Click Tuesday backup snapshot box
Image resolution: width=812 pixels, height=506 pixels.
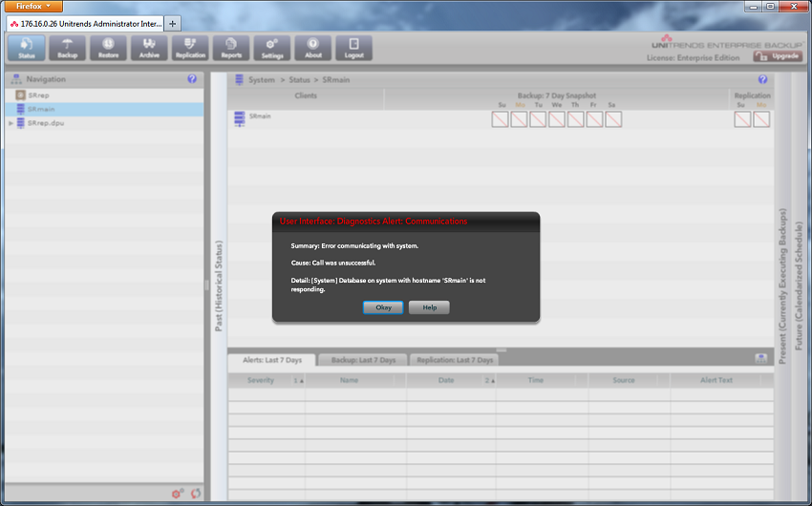coord(538,119)
